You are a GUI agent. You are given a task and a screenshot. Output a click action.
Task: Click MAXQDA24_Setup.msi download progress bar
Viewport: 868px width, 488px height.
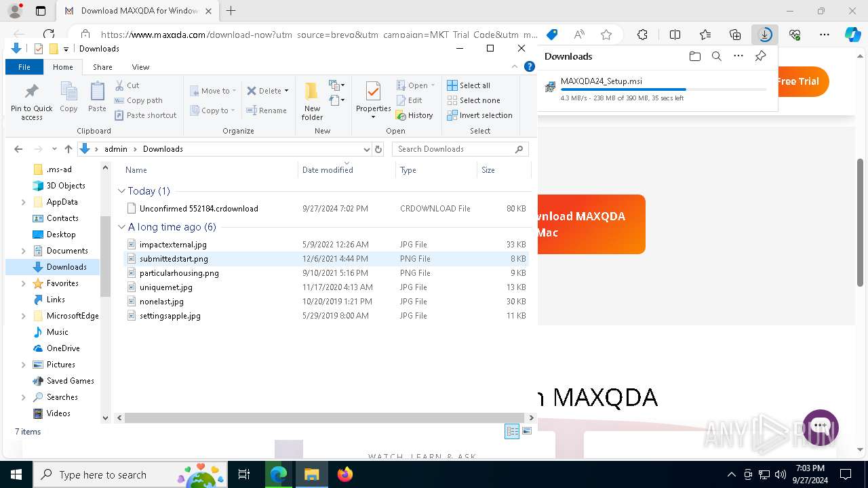(x=663, y=89)
